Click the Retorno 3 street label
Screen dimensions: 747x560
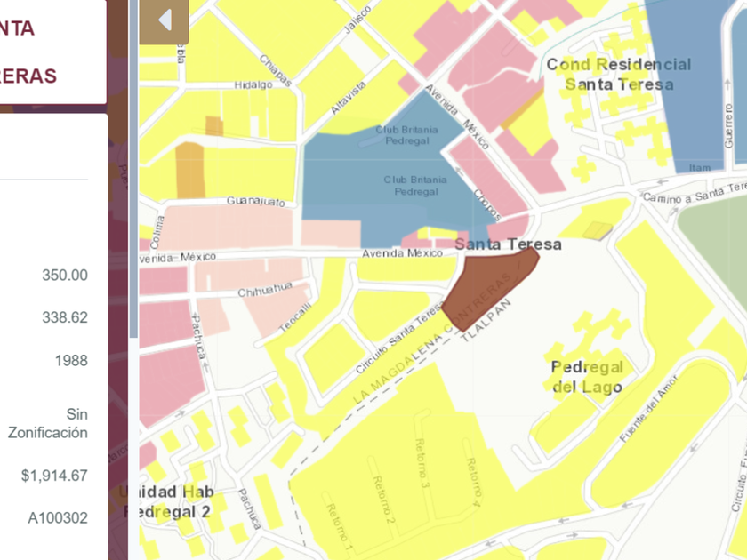pos(422,463)
